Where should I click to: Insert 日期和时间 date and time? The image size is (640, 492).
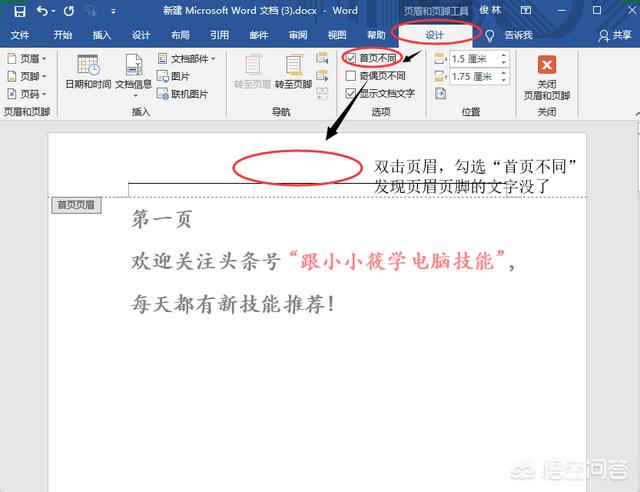tap(88, 71)
